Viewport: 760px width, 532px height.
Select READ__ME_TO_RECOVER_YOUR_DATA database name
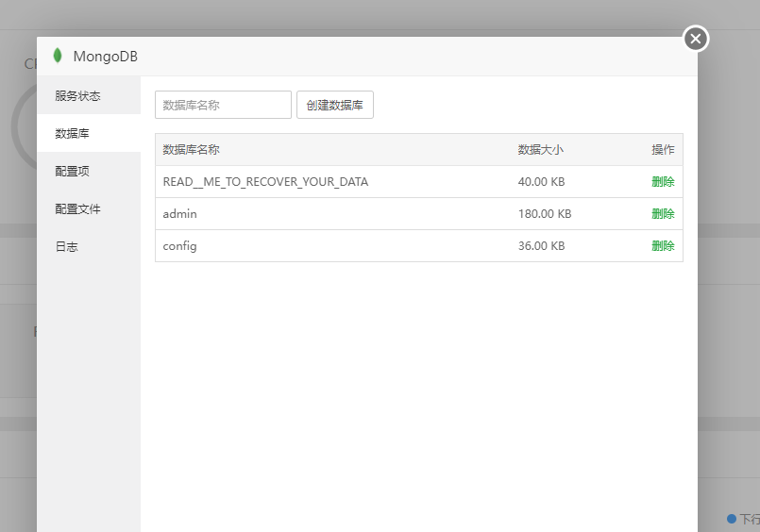click(265, 181)
